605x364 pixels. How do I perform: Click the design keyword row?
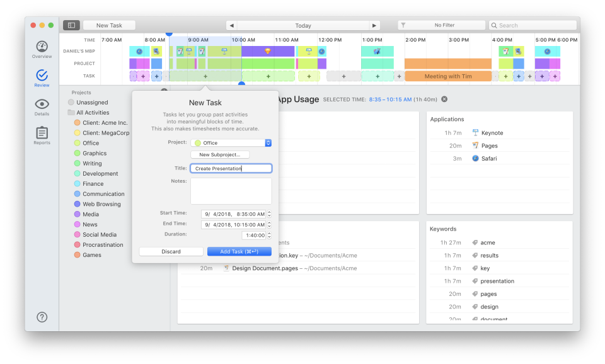(499, 307)
